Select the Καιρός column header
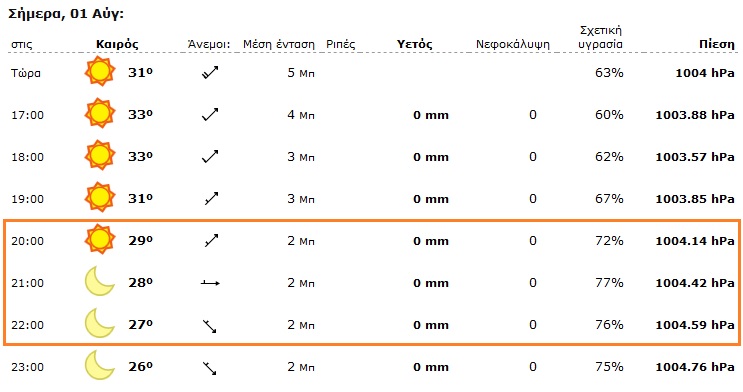The height and width of the screenshot is (392, 743). [x=117, y=45]
